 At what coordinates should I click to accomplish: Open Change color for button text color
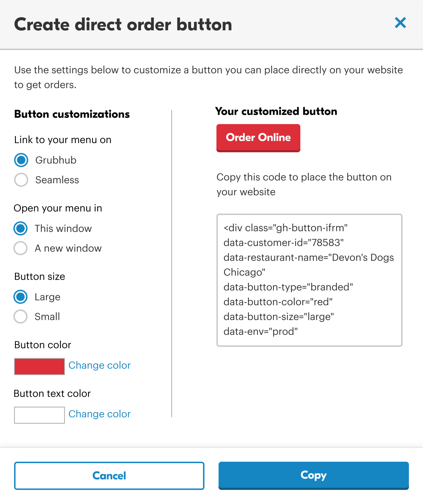click(x=99, y=414)
